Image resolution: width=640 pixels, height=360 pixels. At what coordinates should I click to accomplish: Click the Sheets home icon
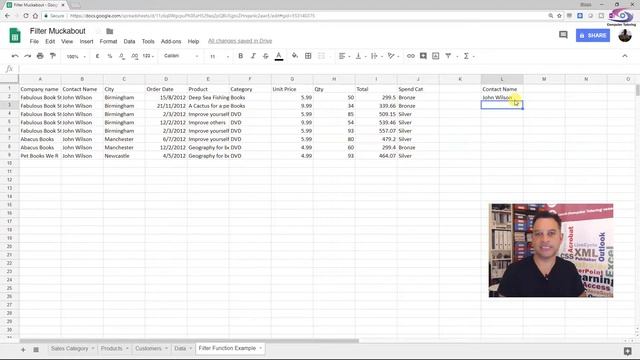(x=15, y=36)
